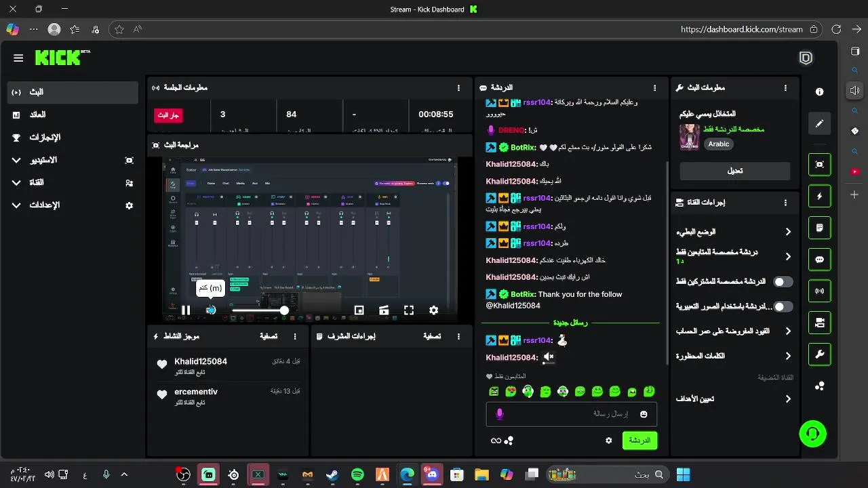Click the infinity icon below chat input
This screenshot has width=868, height=488.
[496, 441]
